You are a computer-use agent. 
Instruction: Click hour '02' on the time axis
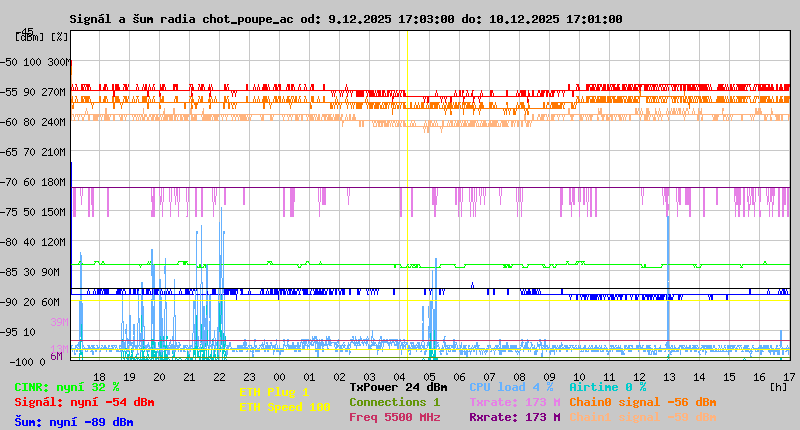pos(339,377)
